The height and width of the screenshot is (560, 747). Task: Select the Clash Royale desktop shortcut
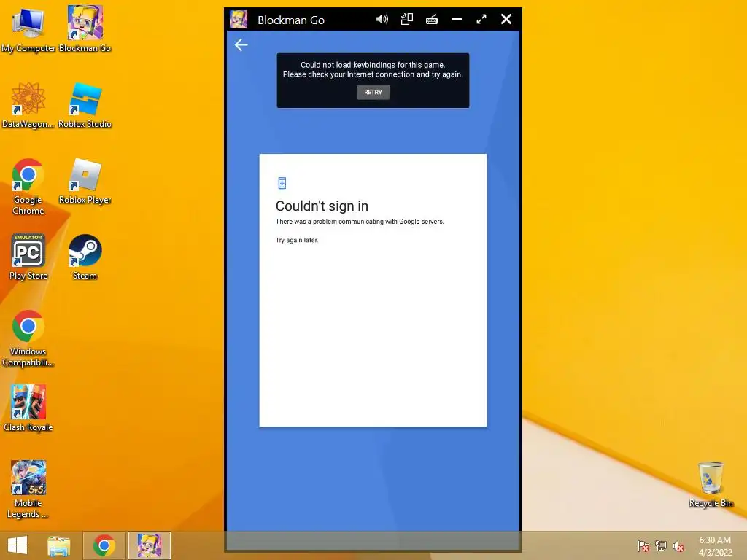[x=28, y=408]
